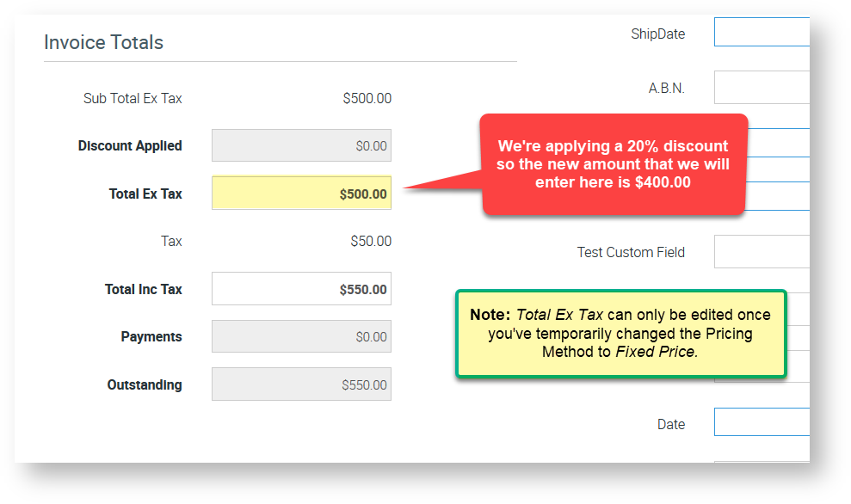851x504 pixels.
Task: Click the Invoice Totals heading
Action: [x=103, y=42]
